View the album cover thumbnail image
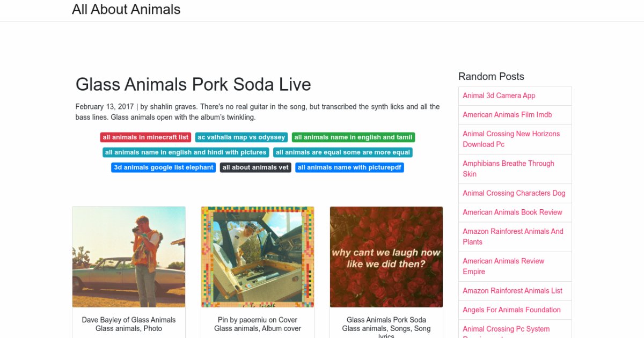The image size is (644, 338). (258, 256)
